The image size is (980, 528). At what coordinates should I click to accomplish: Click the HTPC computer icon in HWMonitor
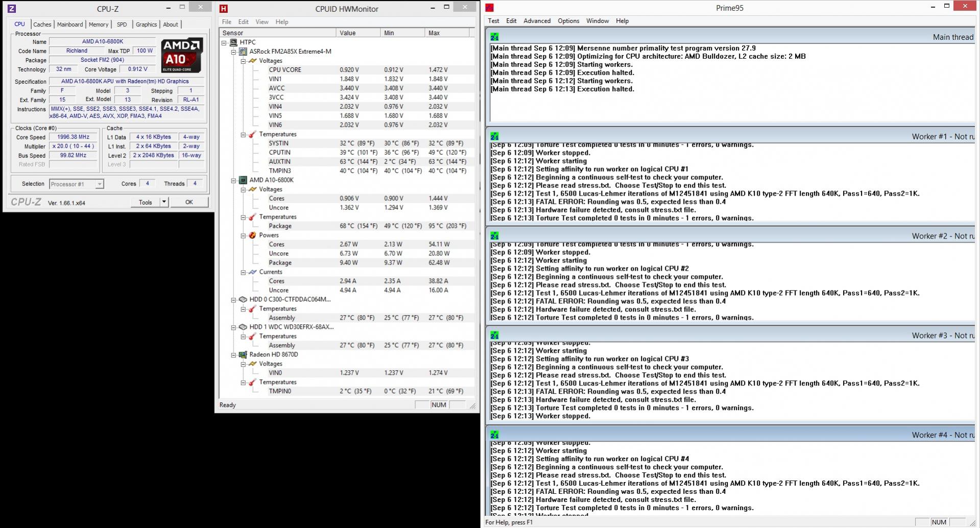233,42
